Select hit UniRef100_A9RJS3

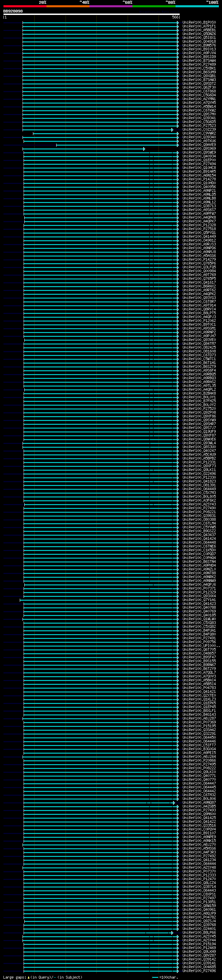(x=199, y=244)
